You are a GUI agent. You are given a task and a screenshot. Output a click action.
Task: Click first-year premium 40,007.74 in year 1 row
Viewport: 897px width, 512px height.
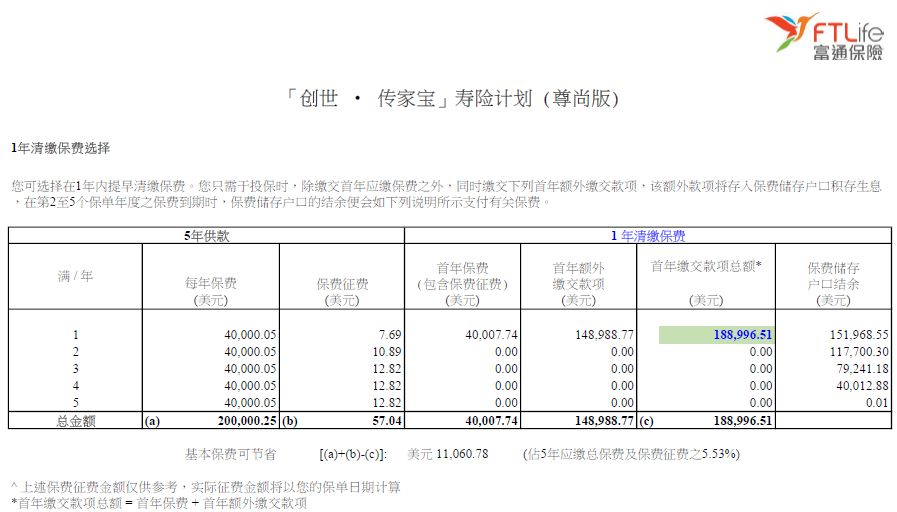click(491, 335)
